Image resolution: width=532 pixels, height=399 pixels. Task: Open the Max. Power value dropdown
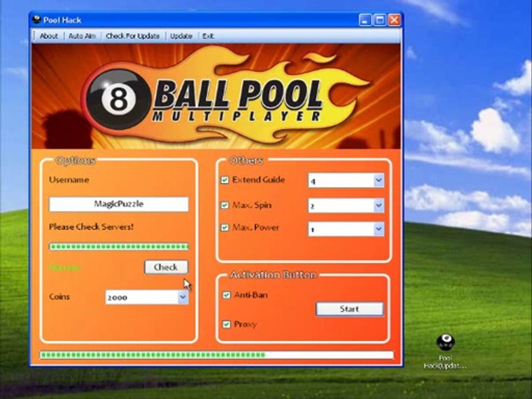coord(379,229)
